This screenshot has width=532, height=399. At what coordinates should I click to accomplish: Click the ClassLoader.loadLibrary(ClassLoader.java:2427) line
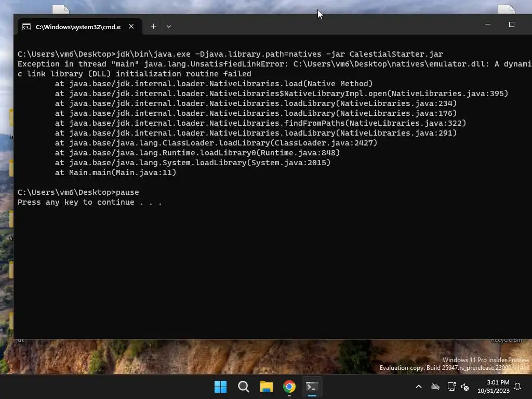[x=216, y=143]
